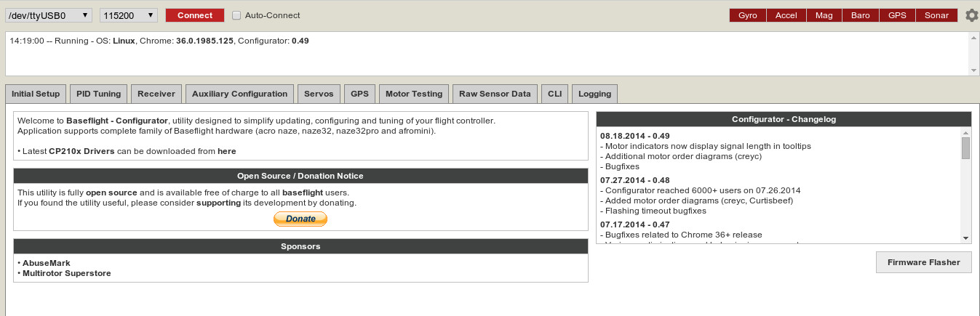This screenshot has width=980, height=316.
Task: Open the settings gear icon
Action: click(971, 15)
